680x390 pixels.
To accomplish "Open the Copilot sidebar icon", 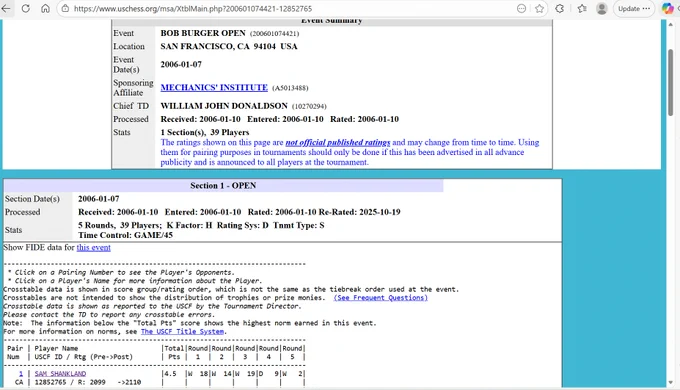I will coord(667,9).
